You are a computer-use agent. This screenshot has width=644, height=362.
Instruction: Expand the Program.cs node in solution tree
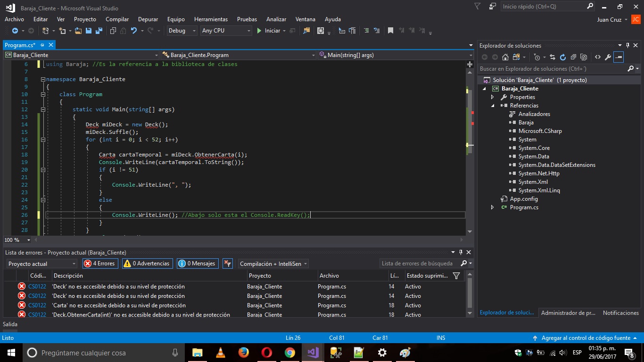coord(492,207)
